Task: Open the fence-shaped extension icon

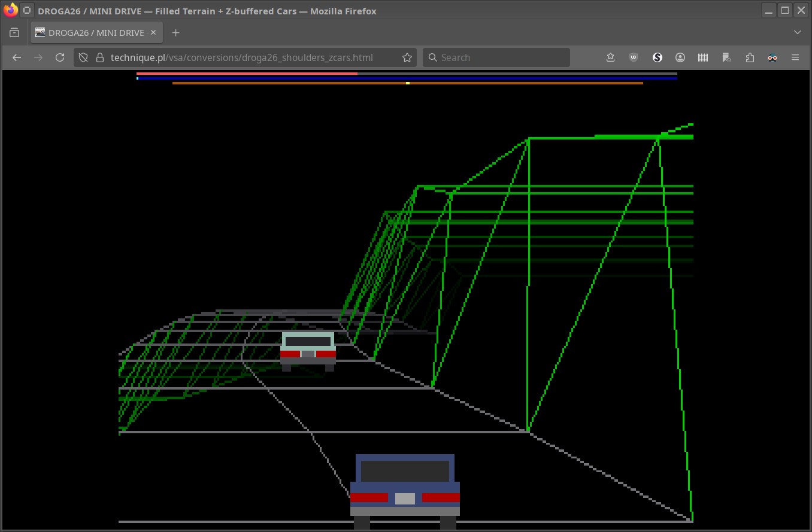Action: point(703,57)
